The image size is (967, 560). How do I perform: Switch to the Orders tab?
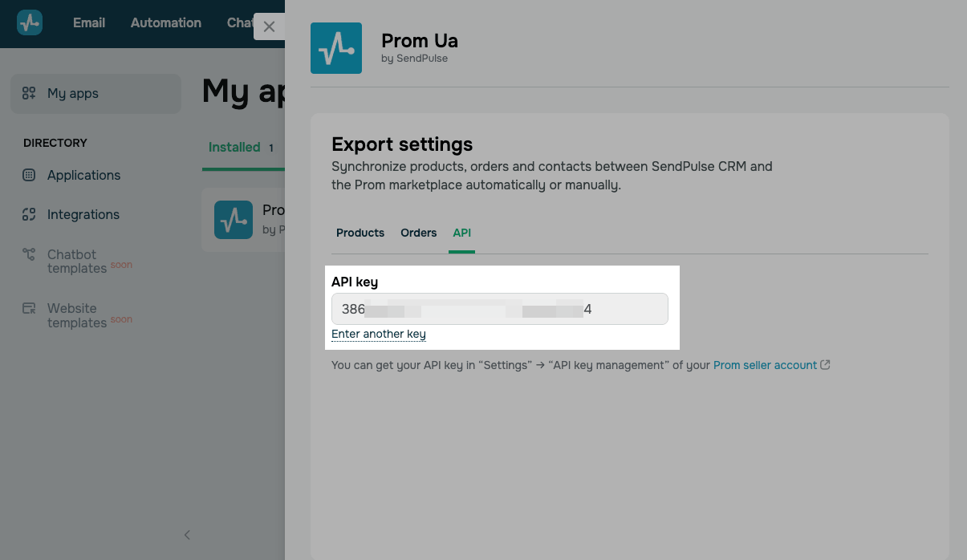click(418, 233)
